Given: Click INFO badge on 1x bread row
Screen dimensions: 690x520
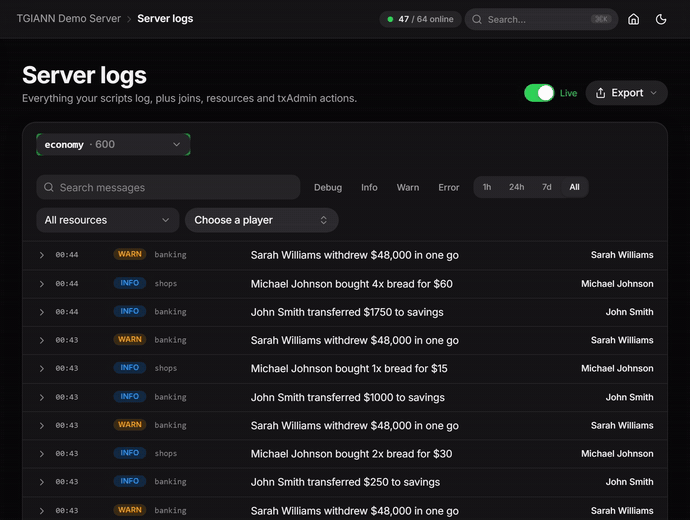Looking at the screenshot, I should pos(130,367).
